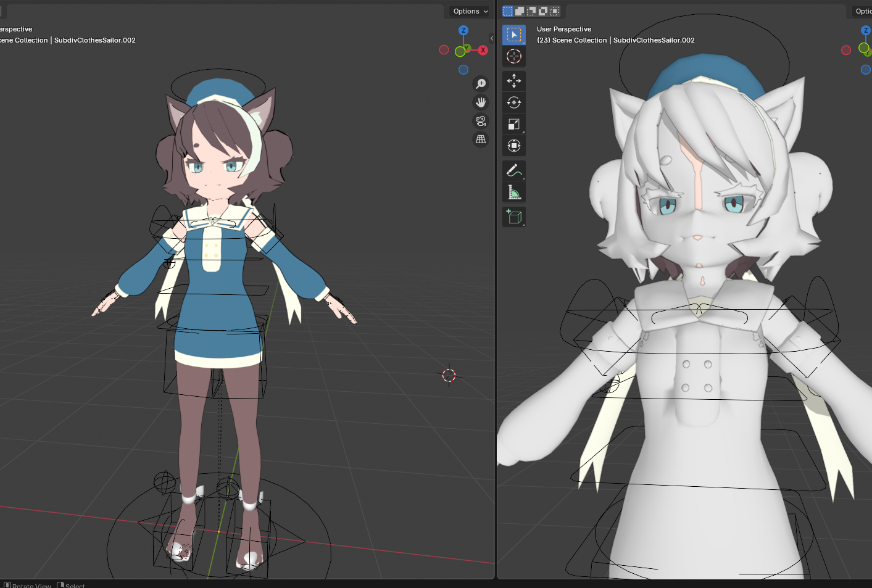Set selection mode to invert selection
This screenshot has width=872, height=588.
(543, 11)
